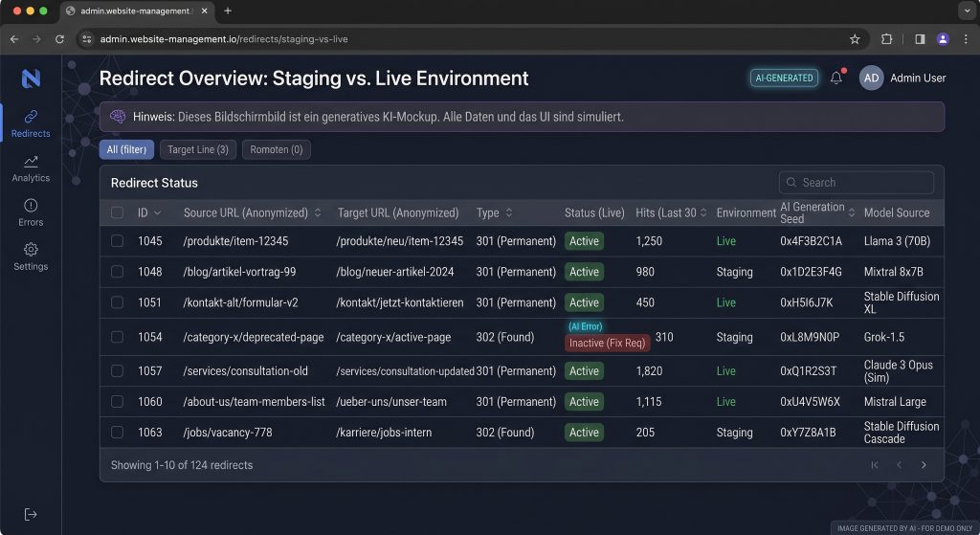This screenshot has height=535, width=980.
Task: Sort by AI Generation Seed column arrows
Action: point(851,212)
